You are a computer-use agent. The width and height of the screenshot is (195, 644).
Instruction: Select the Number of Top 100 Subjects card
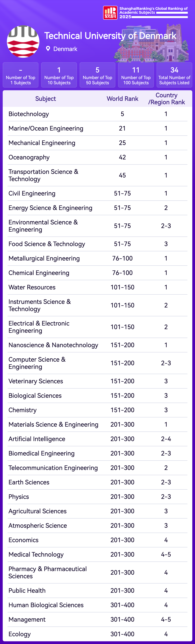pyautogui.click(x=136, y=75)
